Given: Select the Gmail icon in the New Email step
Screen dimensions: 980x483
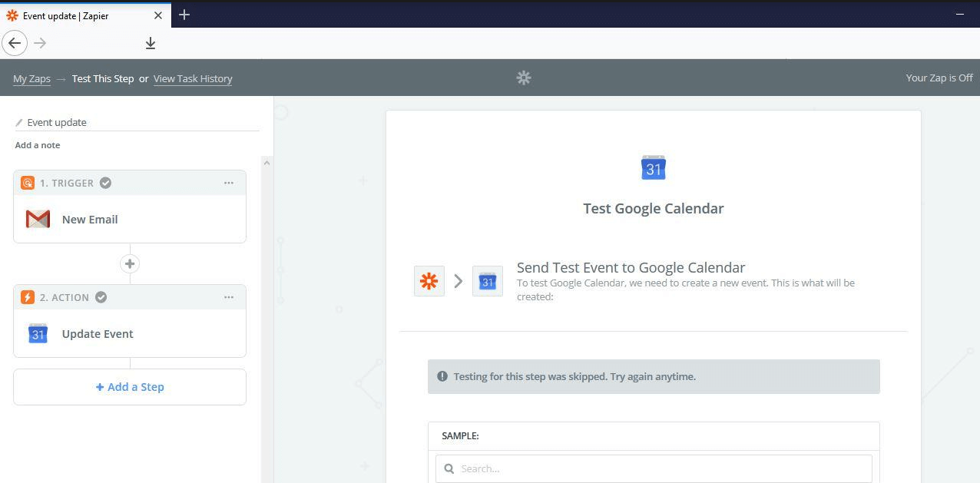Looking at the screenshot, I should [38, 219].
